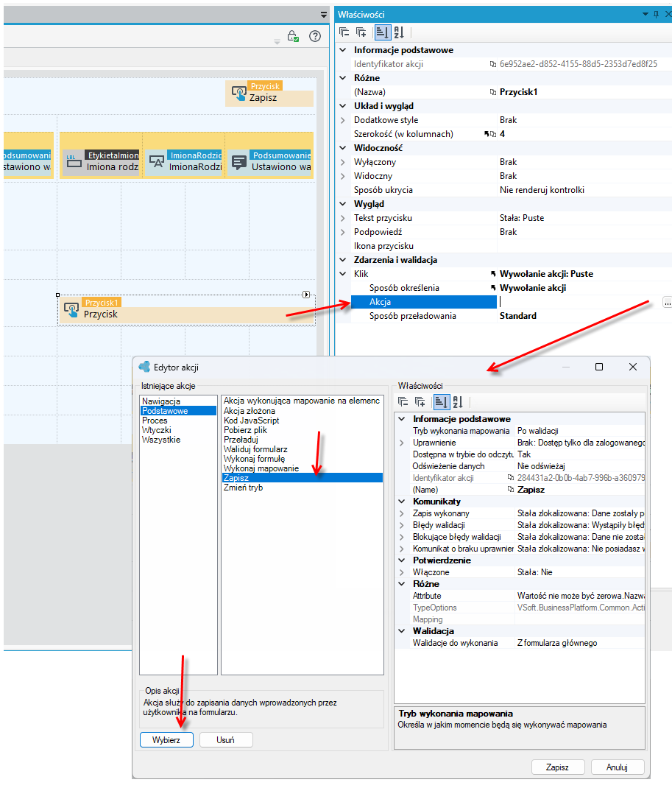Collapse the Komunikaty section in Edytor akcji
Image resolution: width=672 pixels, height=788 pixels.
402,502
